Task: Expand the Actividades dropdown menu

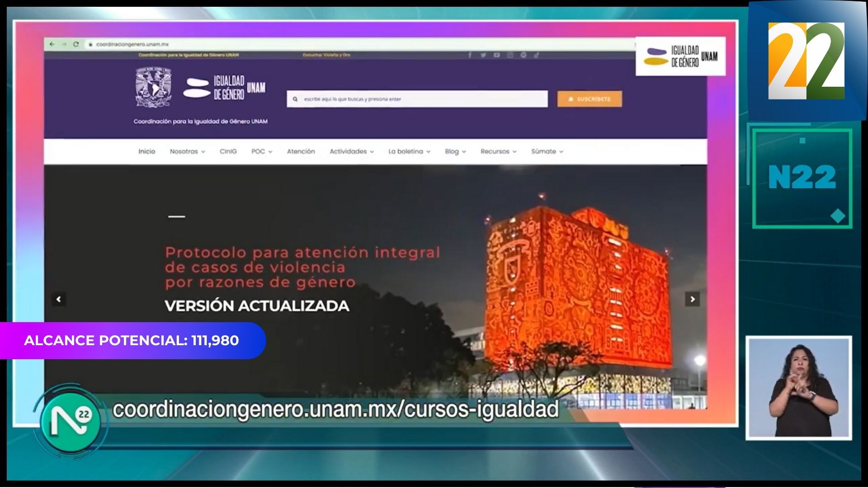Action: [351, 152]
